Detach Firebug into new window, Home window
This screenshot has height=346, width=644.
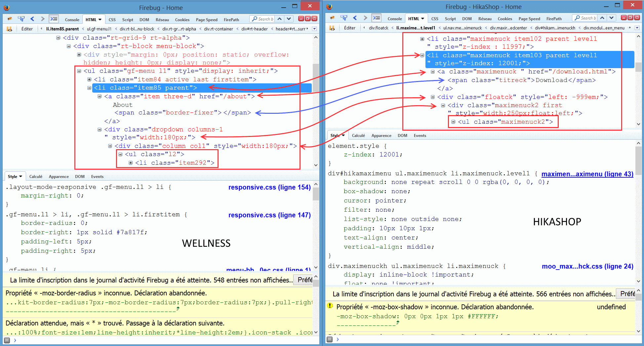(x=308, y=19)
